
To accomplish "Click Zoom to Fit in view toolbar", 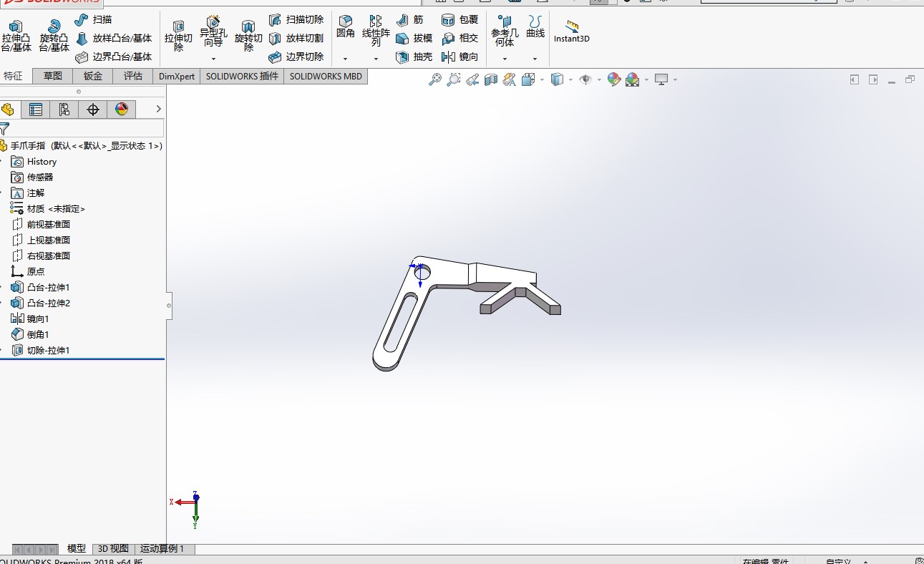I will click(x=435, y=80).
